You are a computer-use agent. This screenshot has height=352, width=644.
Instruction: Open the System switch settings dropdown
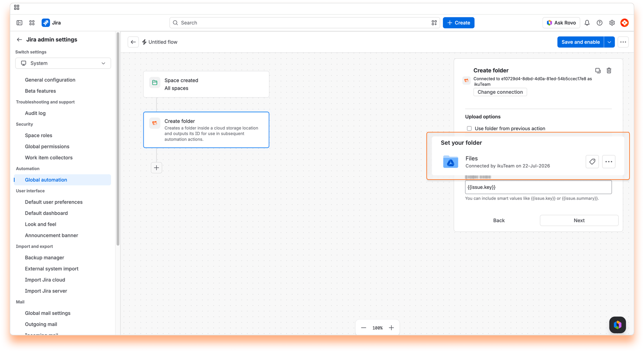click(x=63, y=63)
